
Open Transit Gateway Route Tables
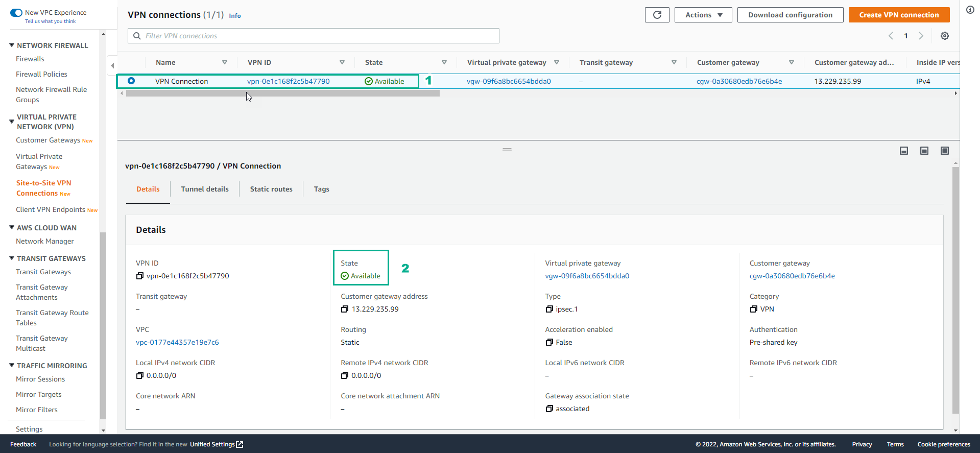pyautogui.click(x=52, y=318)
